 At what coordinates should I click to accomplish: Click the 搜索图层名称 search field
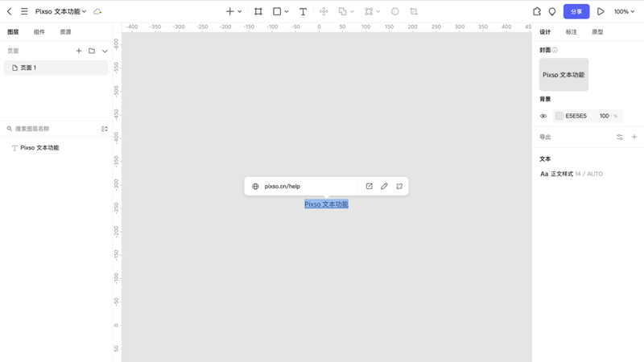coord(56,129)
